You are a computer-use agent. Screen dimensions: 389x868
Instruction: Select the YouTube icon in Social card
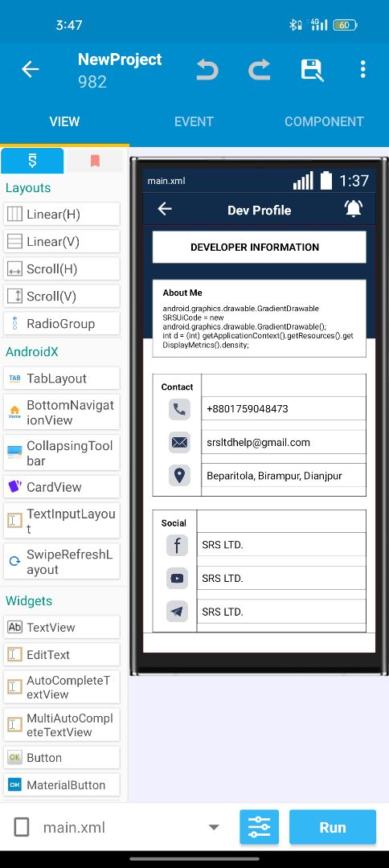click(x=177, y=579)
